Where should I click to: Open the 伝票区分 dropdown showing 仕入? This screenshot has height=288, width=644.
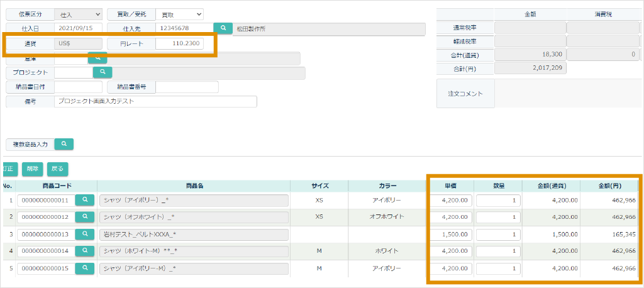tap(78, 14)
